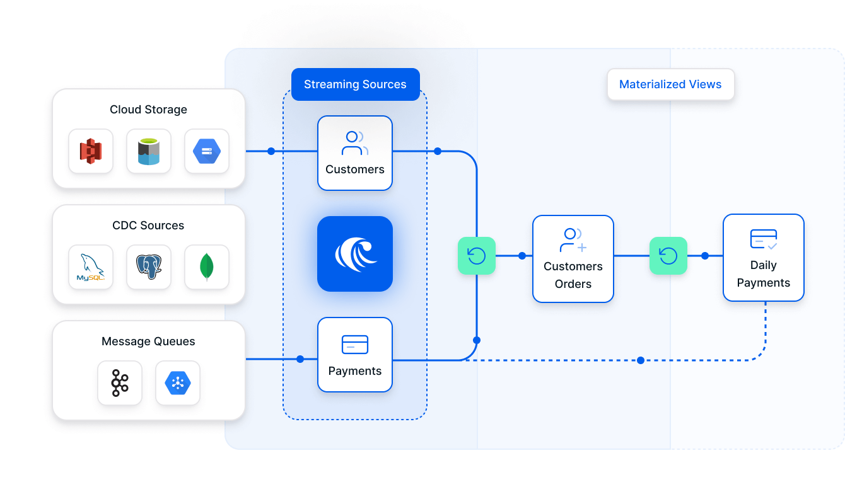Click the Amazon S3 red bucket icon
This screenshot has width=845, height=504.
point(91,151)
